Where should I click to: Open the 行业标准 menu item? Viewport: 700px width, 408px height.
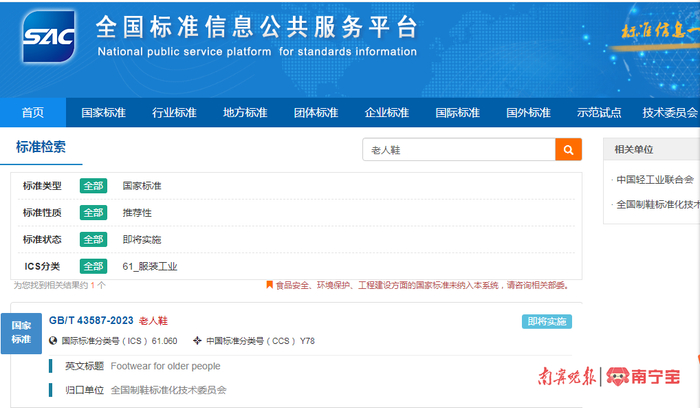[174, 112]
